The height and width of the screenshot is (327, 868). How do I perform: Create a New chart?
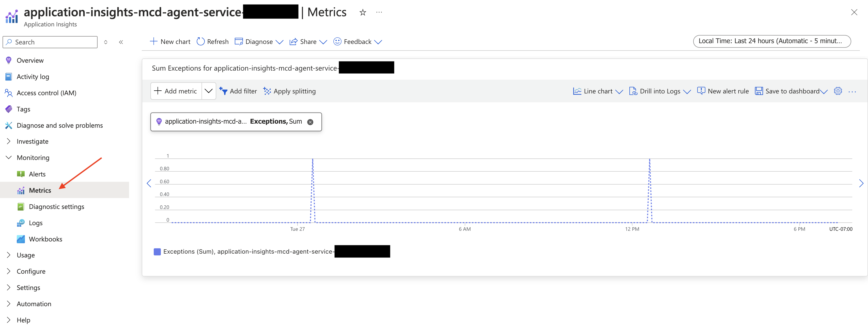tap(170, 41)
